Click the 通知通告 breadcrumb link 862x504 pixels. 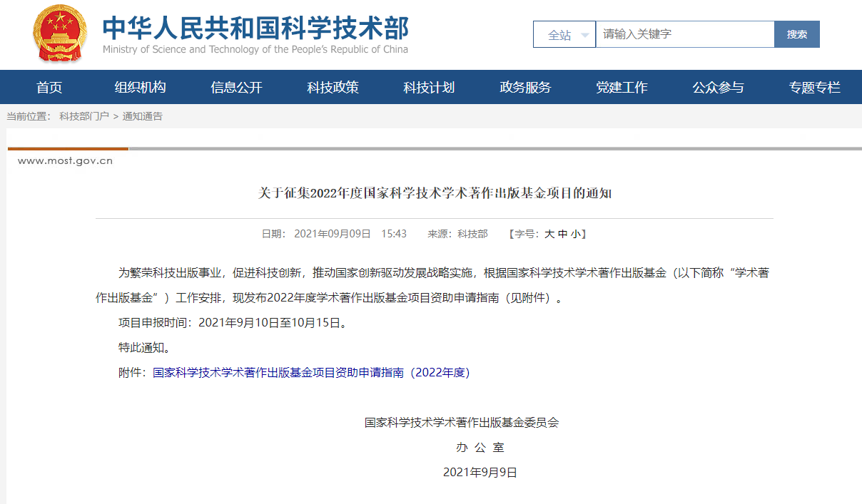pyautogui.click(x=143, y=116)
